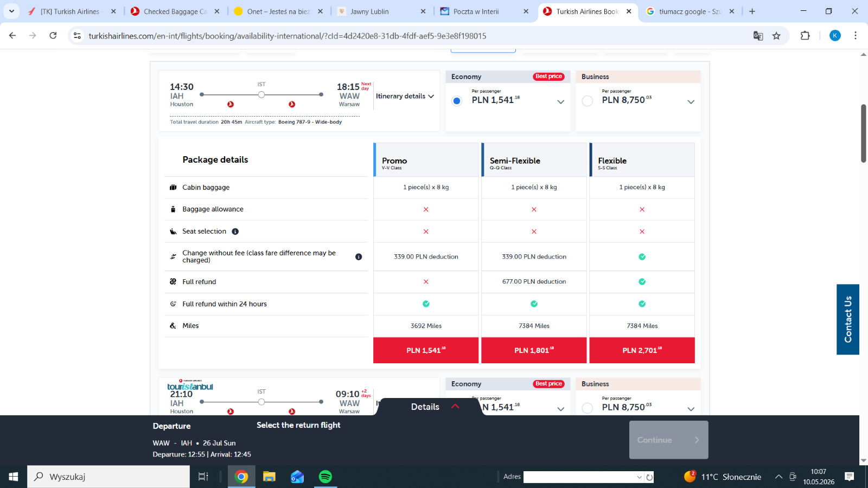Open the notification center icon
Viewport: 868px width, 488px height.
[850, 477]
